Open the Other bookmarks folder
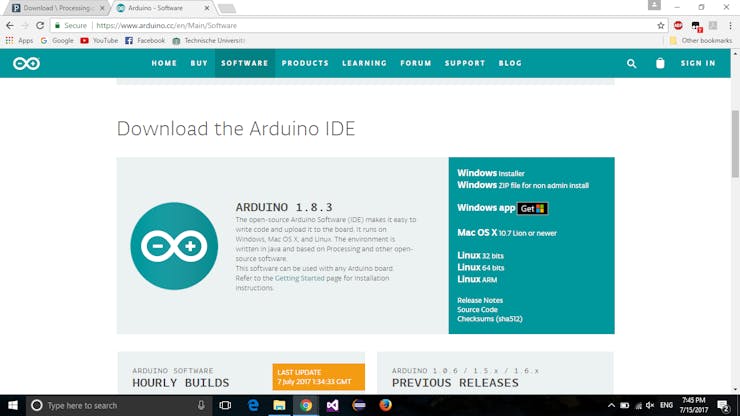 point(701,41)
